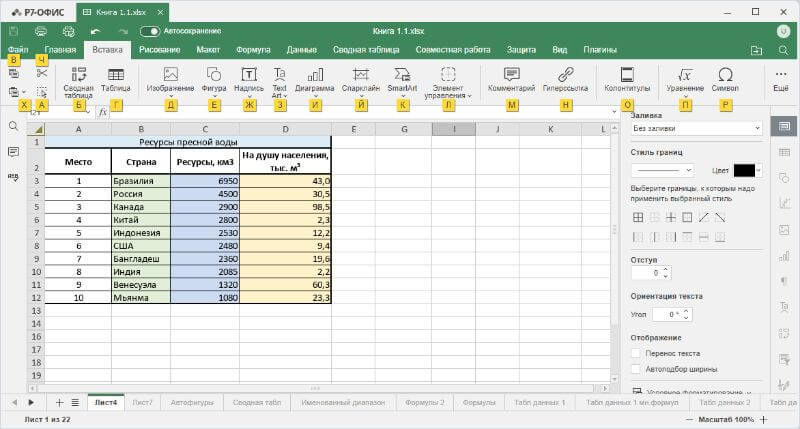Expand the formula bar

[614, 112]
